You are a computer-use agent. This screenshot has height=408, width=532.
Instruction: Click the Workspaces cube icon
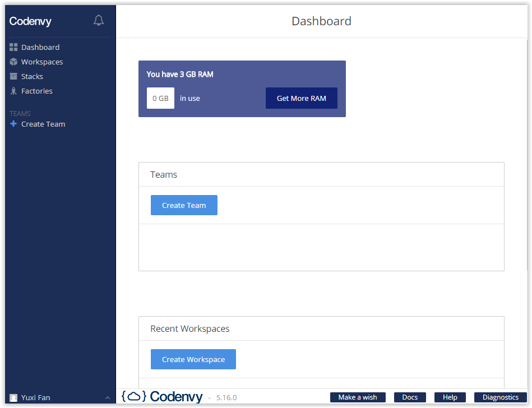pyautogui.click(x=13, y=62)
